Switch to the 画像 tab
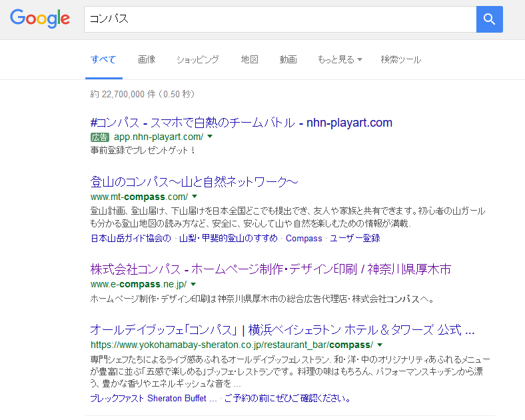The image size is (525, 420). click(x=147, y=59)
